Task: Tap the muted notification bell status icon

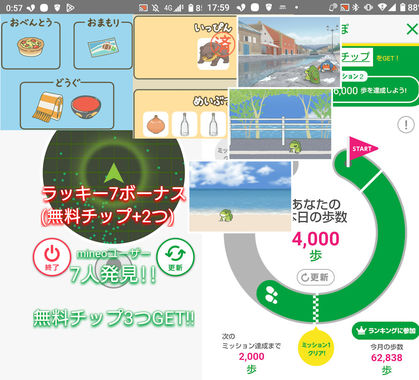Action: point(155,7)
